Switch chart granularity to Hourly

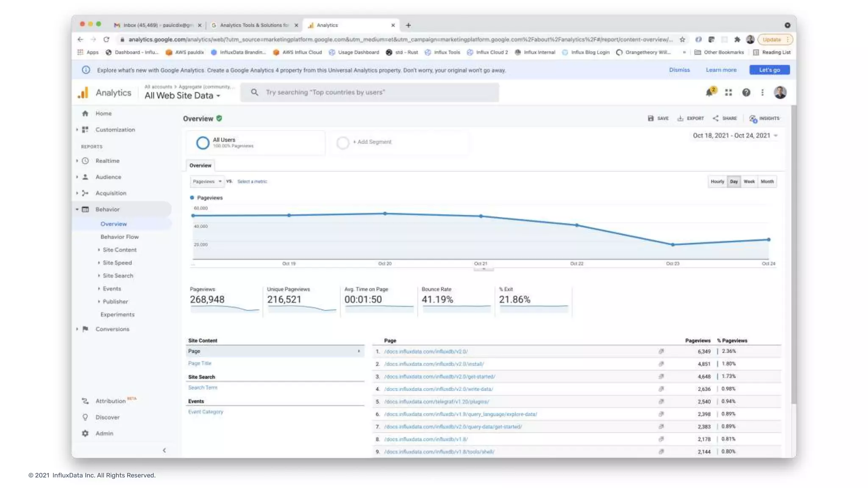click(x=717, y=181)
